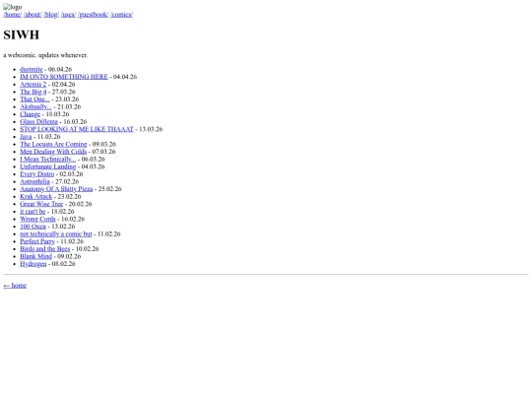The image size is (532, 399).
Task: Go to the /about/ page
Action: pyautogui.click(x=33, y=15)
